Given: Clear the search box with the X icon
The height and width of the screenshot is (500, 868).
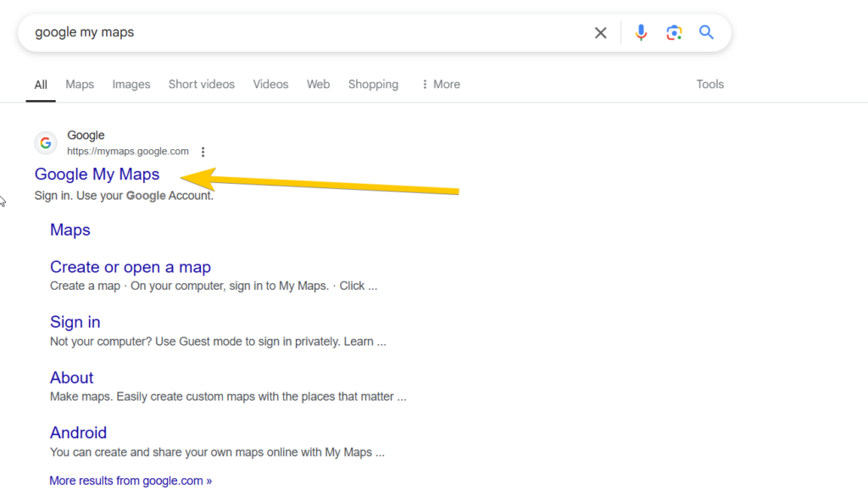Looking at the screenshot, I should pyautogui.click(x=600, y=33).
